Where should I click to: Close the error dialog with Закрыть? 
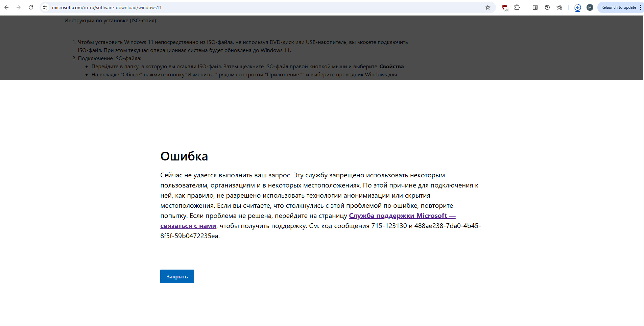(177, 276)
